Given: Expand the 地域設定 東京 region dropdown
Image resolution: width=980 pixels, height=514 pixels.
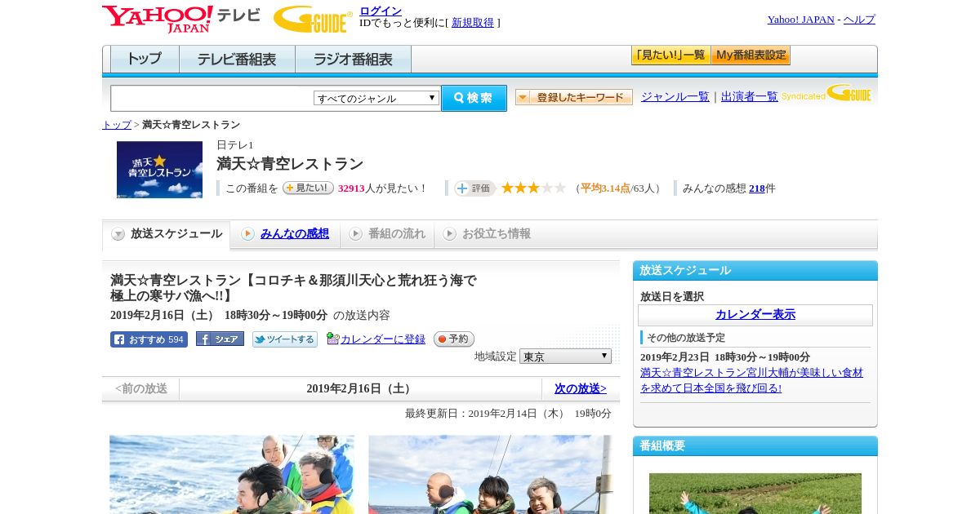Looking at the screenshot, I should click(x=565, y=357).
